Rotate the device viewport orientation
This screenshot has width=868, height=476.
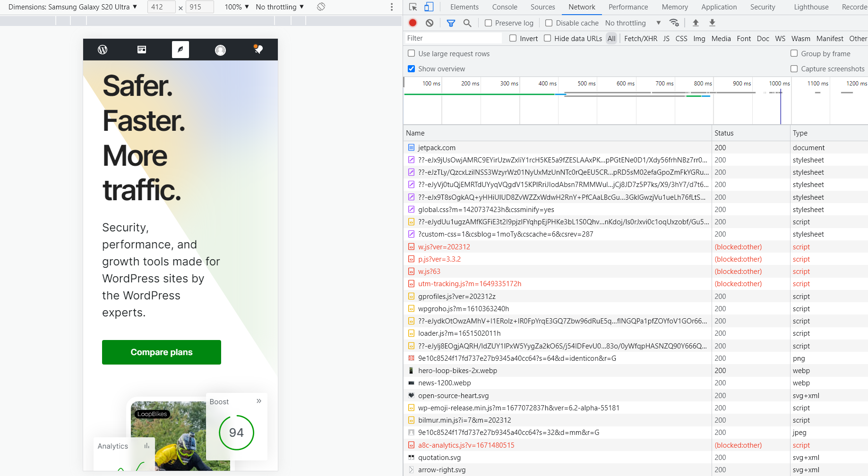[x=321, y=7]
